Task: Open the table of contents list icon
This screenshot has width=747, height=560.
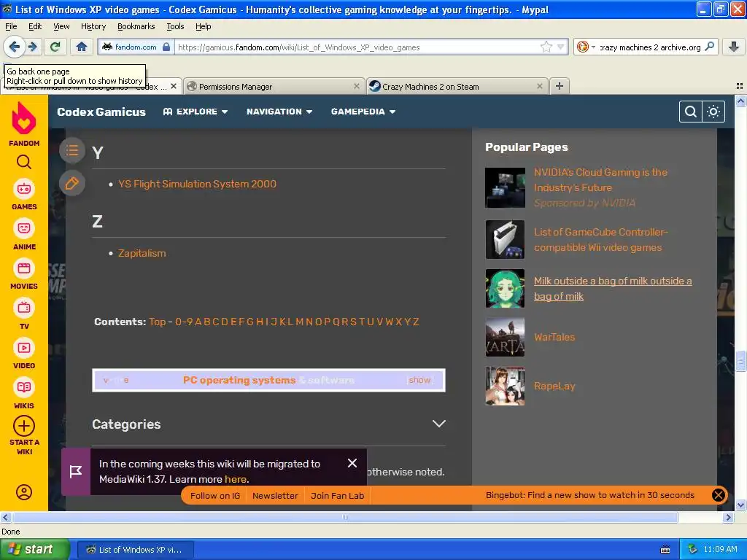Action: coord(72,151)
